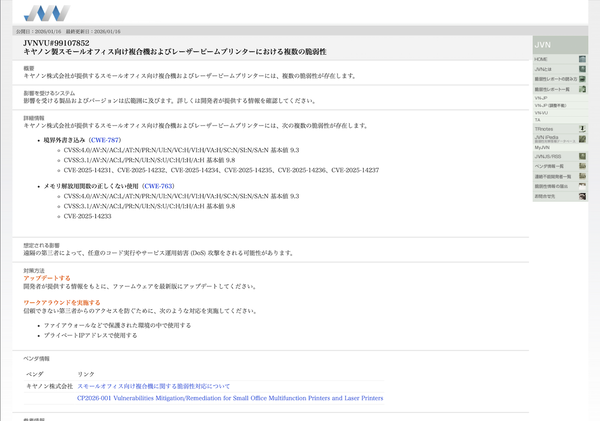Image resolution: width=600 pixels, height=421 pixels.
Task: Open スモールオフィス向け複合機に関する脆弱性対応について link
Action: tap(153, 386)
